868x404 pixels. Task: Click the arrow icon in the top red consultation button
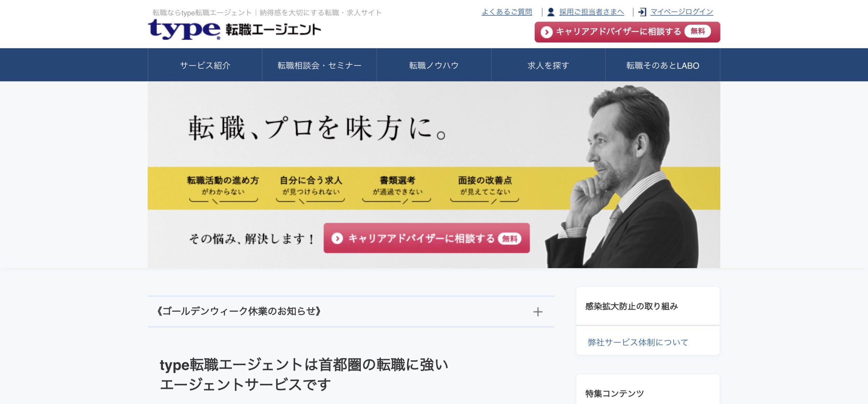(x=547, y=32)
